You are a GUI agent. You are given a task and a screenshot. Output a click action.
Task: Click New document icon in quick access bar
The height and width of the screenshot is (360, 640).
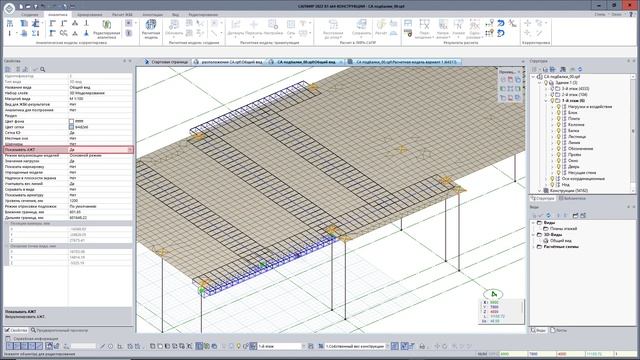[21, 7]
